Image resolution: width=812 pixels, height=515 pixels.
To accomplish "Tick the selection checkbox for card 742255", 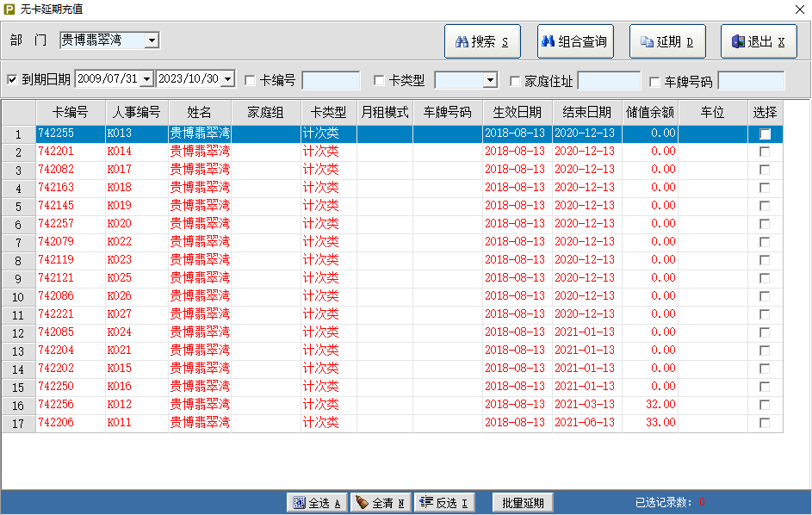I will [765, 133].
